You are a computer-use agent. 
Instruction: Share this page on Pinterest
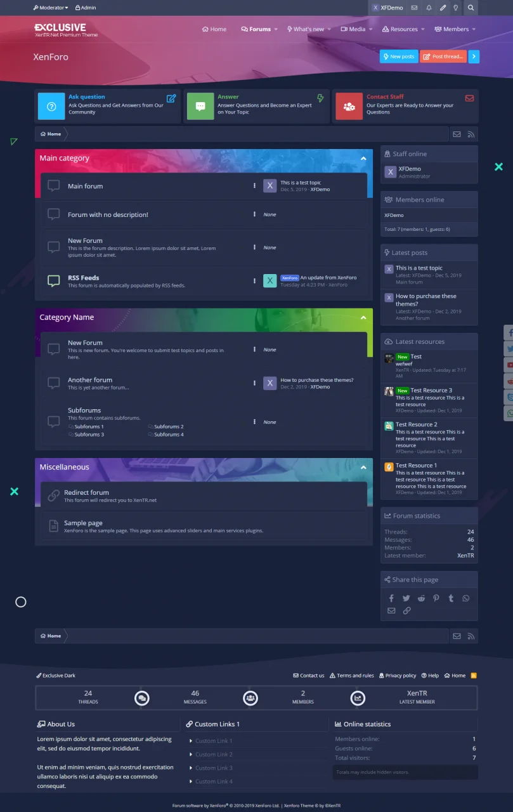coord(436,598)
